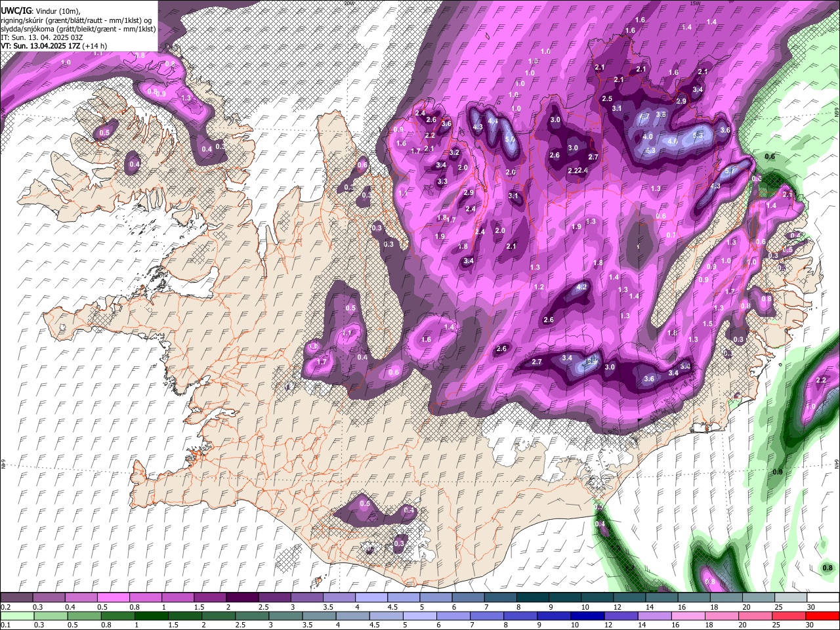Image resolution: width=840 pixels, height=630 pixels.
Task: Click the violet rain swatch between 12 and 14
Action: point(621,616)
